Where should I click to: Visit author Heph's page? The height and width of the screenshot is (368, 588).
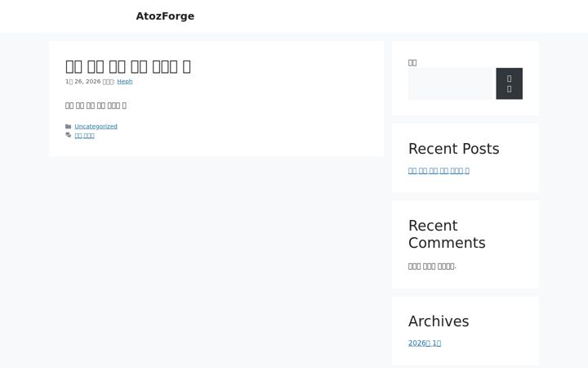point(124,82)
